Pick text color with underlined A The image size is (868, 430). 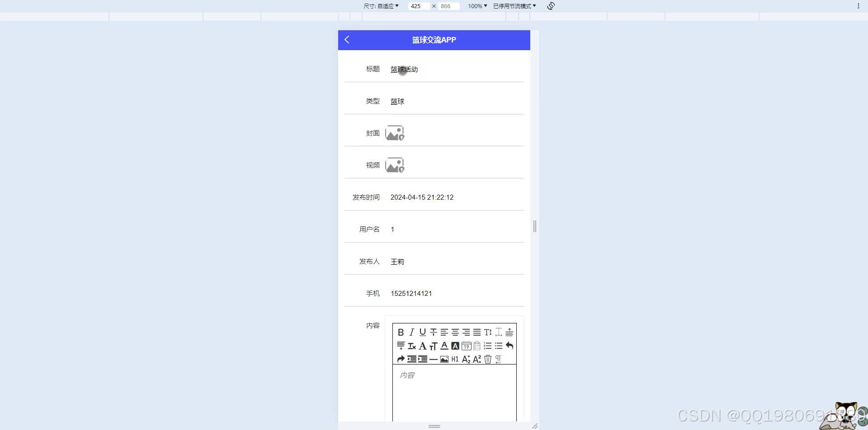(x=444, y=346)
